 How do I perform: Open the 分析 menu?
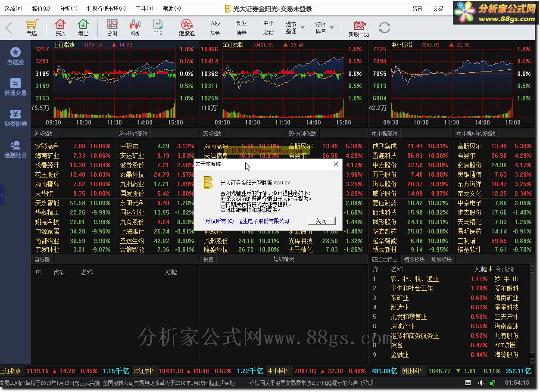(x=69, y=9)
